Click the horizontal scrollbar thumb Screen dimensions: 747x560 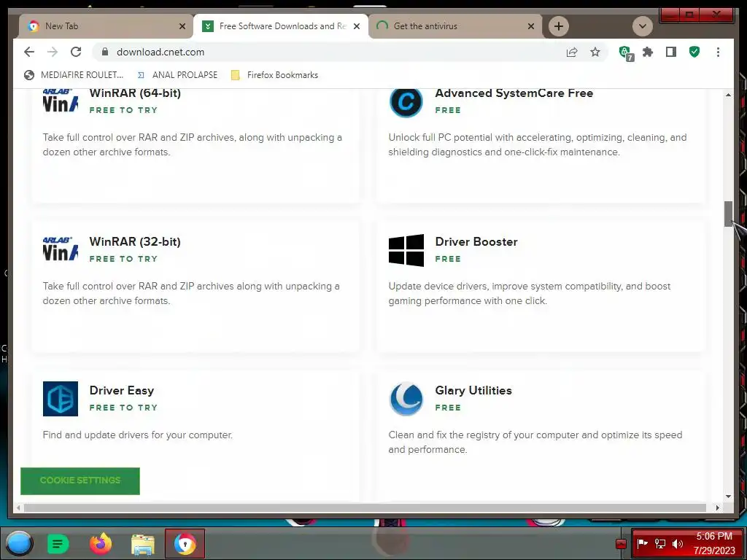tap(365, 507)
